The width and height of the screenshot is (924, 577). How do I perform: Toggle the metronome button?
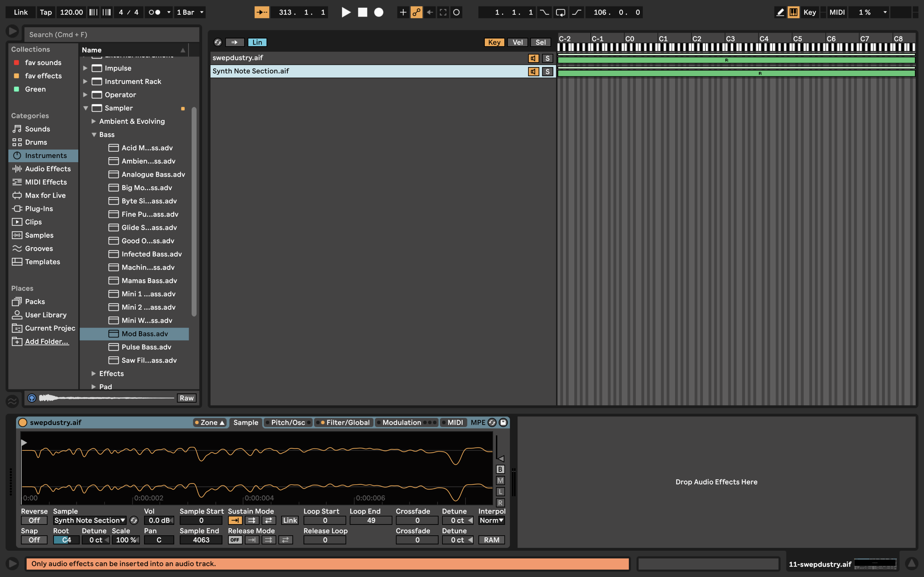pos(154,12)
